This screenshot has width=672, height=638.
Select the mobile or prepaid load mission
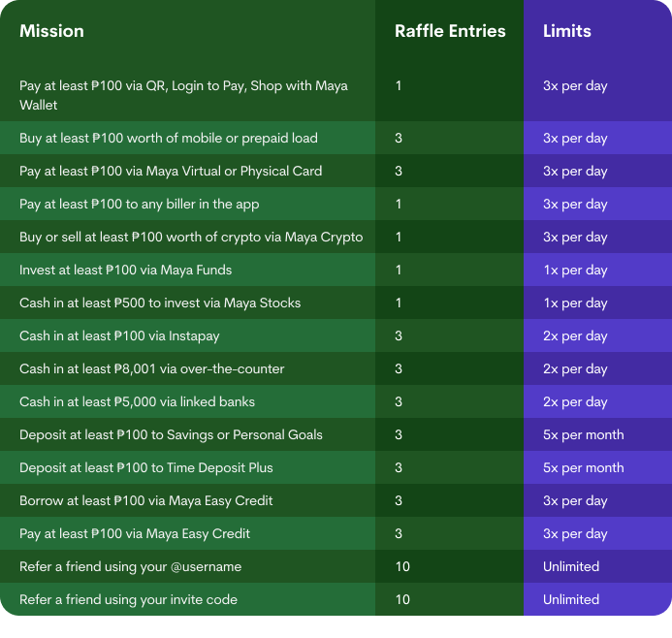point(169,139)
